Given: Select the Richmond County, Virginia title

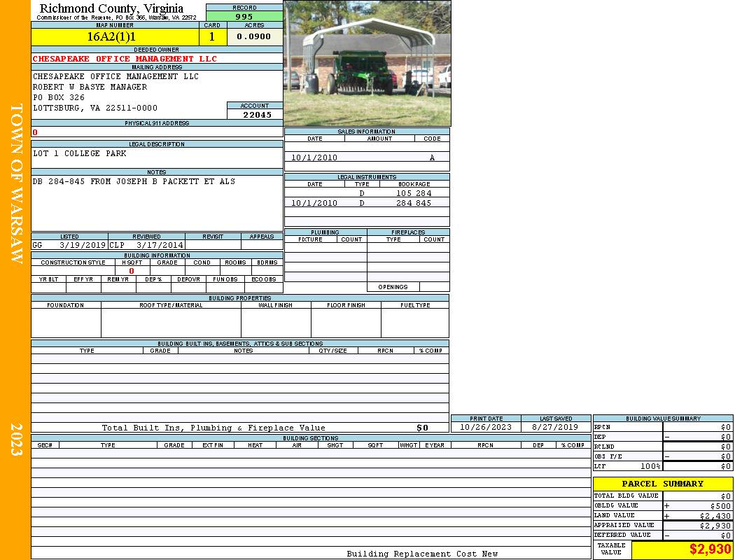Looking at the screenshot, I should (x=111, y=8).
